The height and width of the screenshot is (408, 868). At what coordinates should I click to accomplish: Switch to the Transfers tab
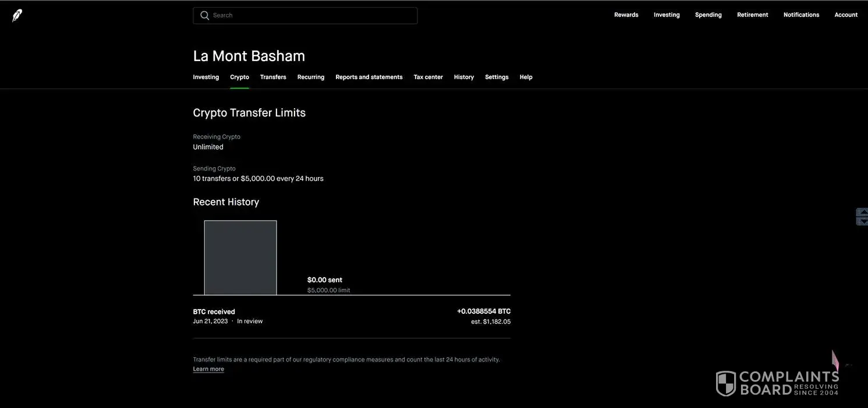(273, 77)
